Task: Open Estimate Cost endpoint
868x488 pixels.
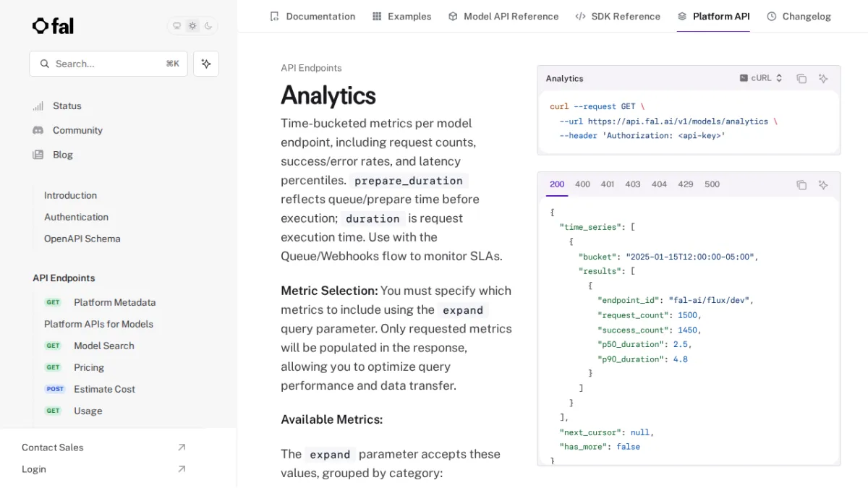Action: click(104, 389)
